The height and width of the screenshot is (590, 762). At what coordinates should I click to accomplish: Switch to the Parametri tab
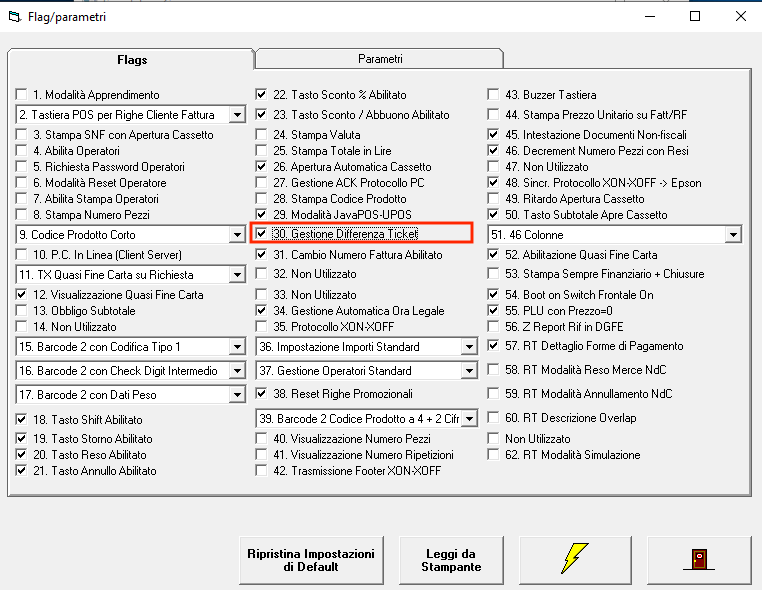[380, 59]
